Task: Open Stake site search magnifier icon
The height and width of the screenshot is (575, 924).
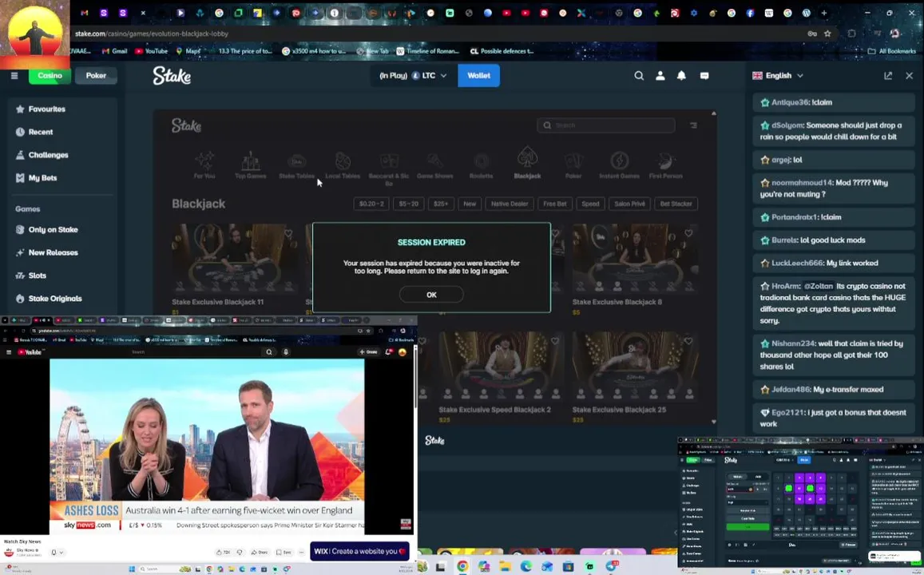Action: 639,75
